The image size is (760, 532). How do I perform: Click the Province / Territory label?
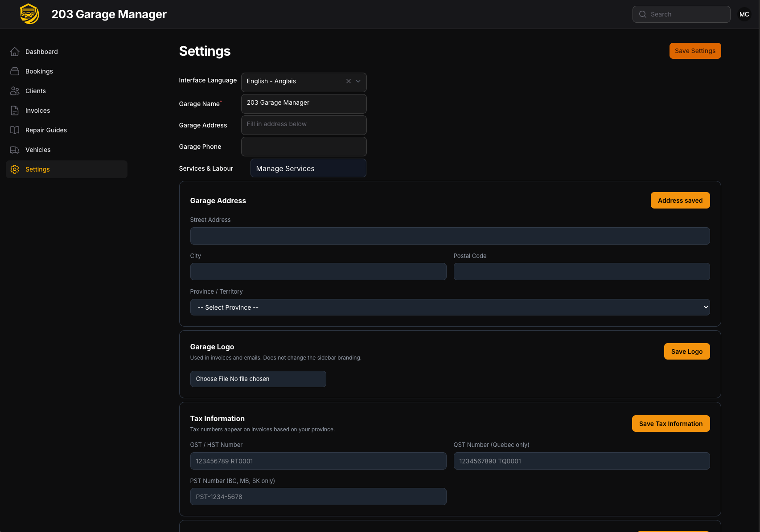(x=216, y=291)
